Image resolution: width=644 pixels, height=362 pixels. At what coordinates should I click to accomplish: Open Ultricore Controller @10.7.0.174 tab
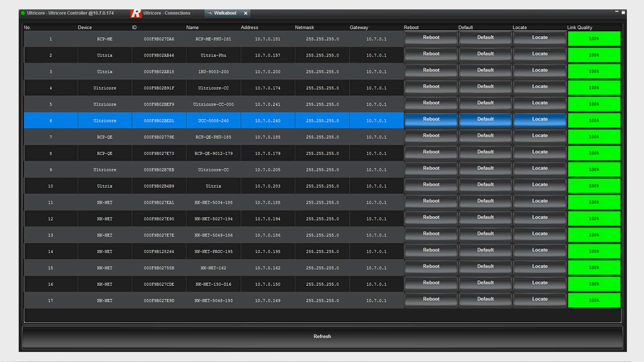70,13
